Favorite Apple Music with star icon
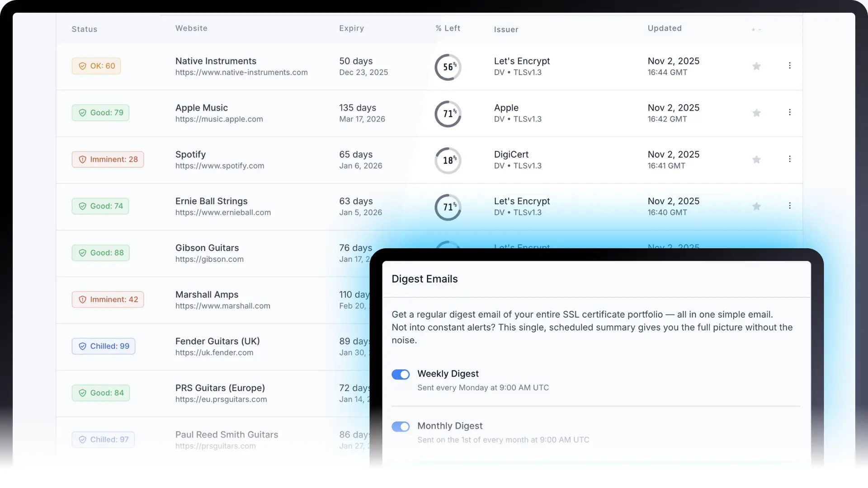Screen dimensions: 868x488 756,113
